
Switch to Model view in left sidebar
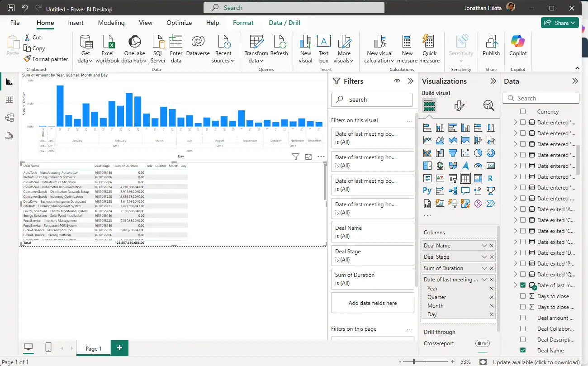[9, 118]
